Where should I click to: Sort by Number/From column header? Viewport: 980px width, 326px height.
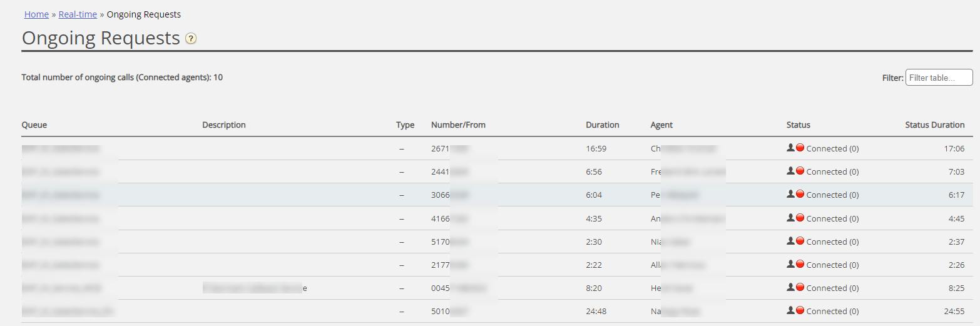458,125
